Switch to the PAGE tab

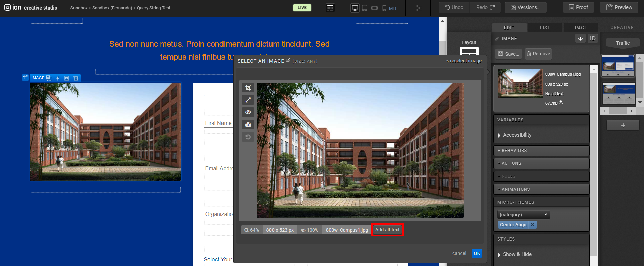click(x=581, y=28)
